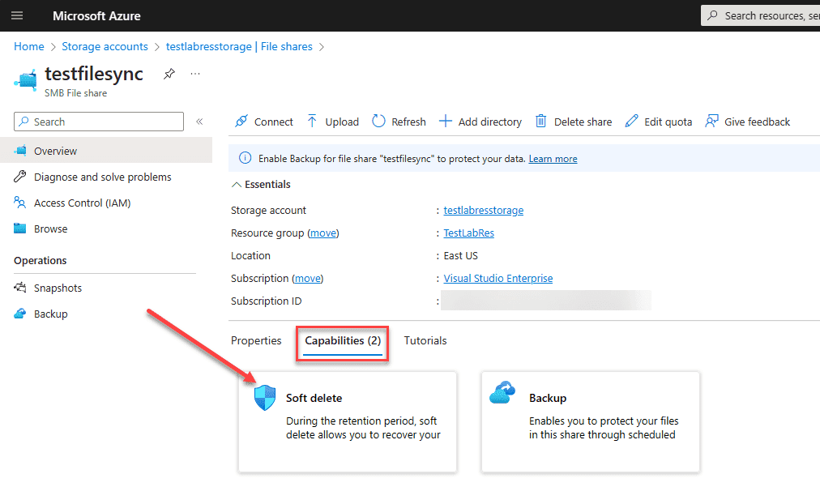Click the Add directory button label
The width and height of the screenshot is (820, 504).
[x=490, y=122]
